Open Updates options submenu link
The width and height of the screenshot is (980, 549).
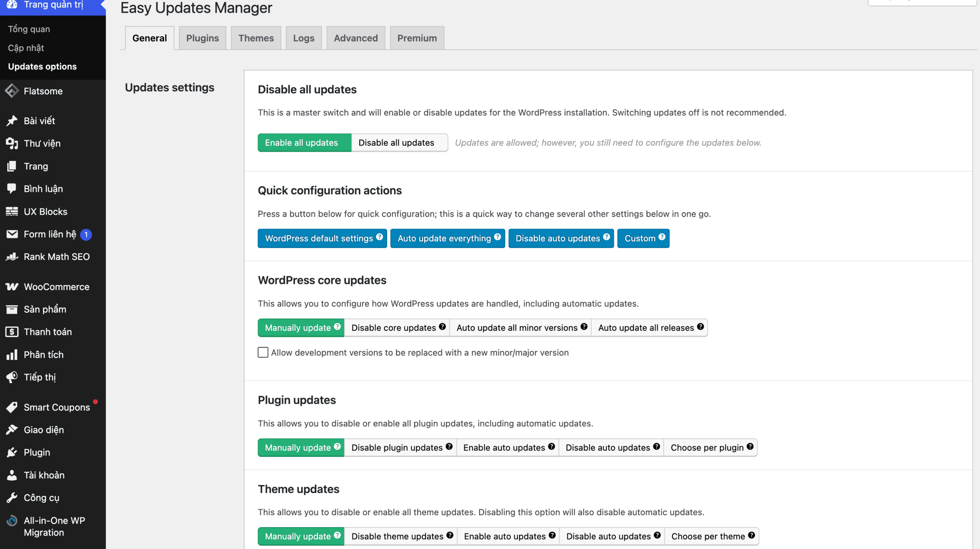[x=42, y=66]
